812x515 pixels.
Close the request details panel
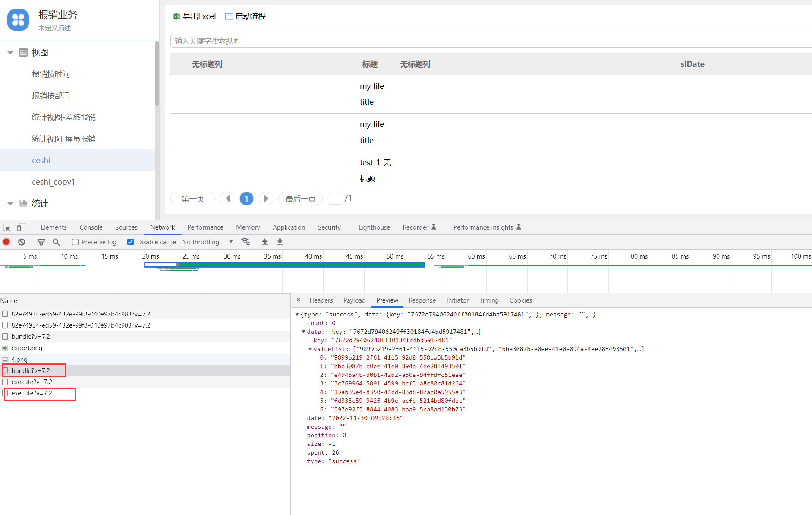298,300
